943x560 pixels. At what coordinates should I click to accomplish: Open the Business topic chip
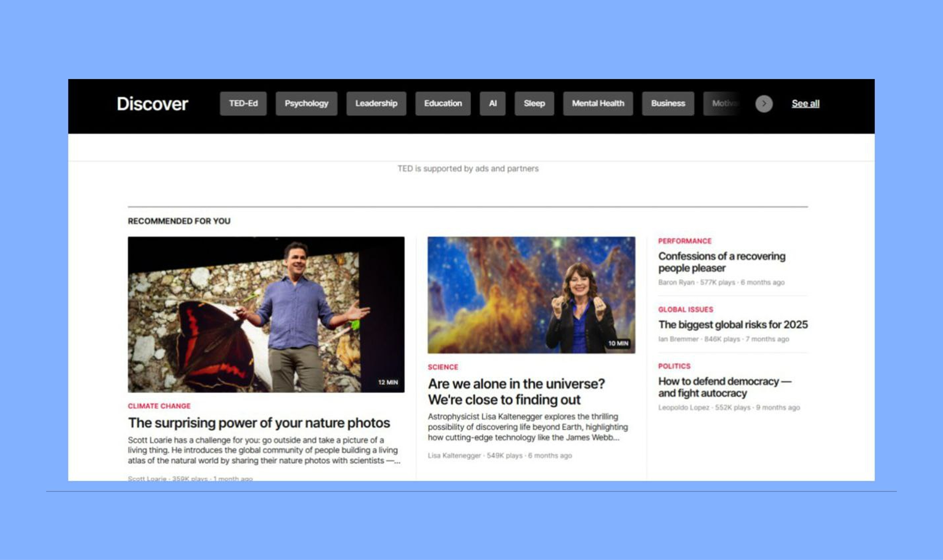(x=668, y=104)
